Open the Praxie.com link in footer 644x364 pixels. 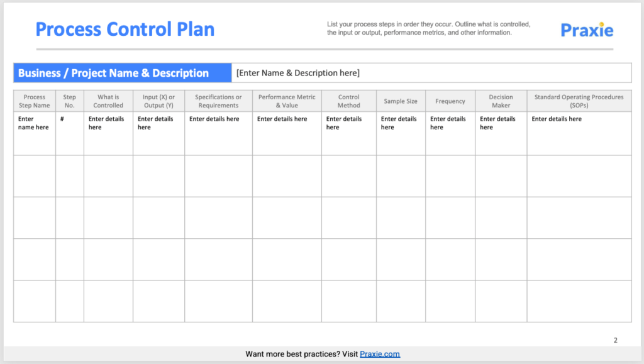[379, 354]
